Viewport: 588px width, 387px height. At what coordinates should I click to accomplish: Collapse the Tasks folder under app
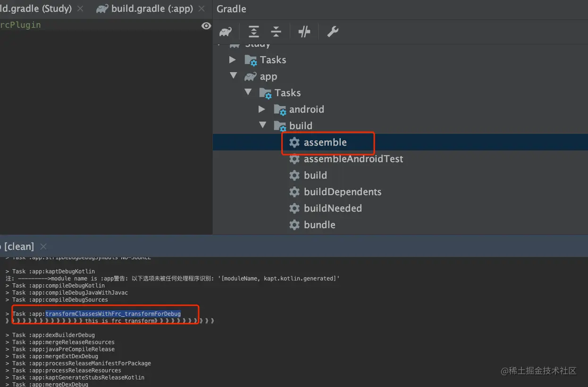tap(248, 92)
